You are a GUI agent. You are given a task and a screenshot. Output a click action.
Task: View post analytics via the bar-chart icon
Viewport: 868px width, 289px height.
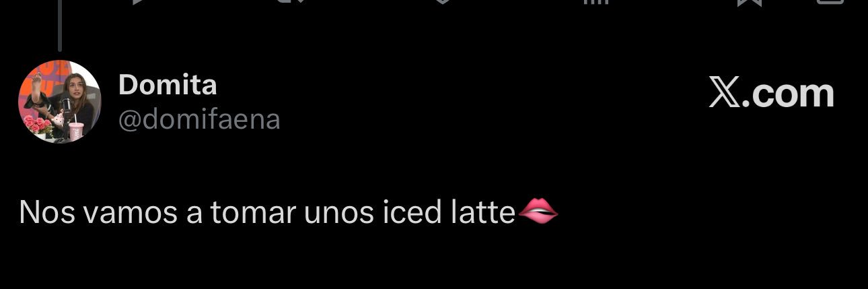point(595,2)
